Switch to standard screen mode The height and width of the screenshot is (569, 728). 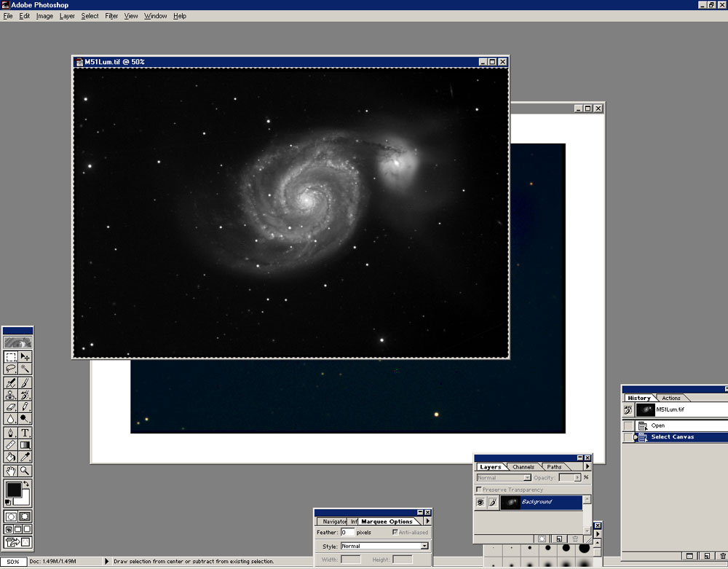8,529
